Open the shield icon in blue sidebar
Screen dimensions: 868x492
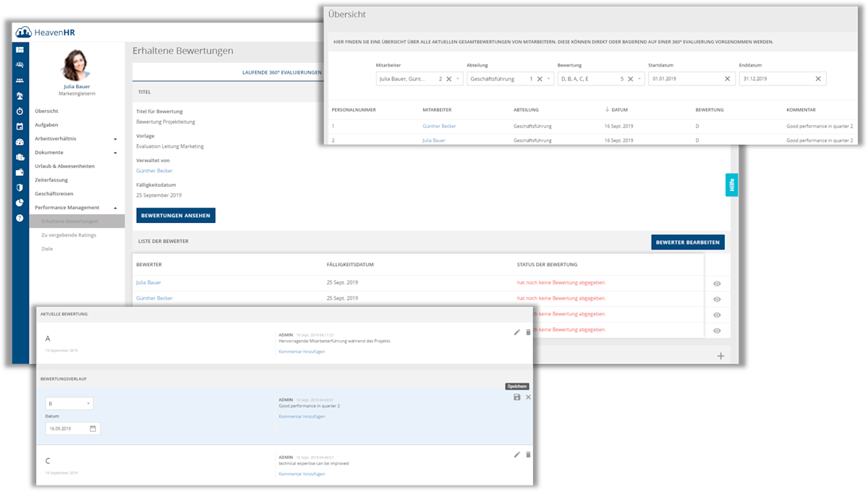coord(20,187)
